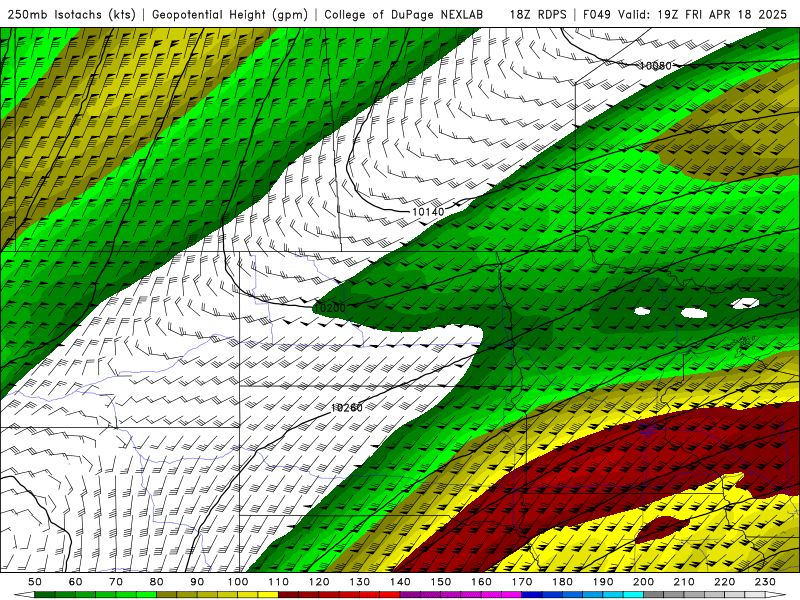Click the 170 value on the color scale
Viewport: 800px width, 600px height.
pyautogui.click(x=522, y=582)
